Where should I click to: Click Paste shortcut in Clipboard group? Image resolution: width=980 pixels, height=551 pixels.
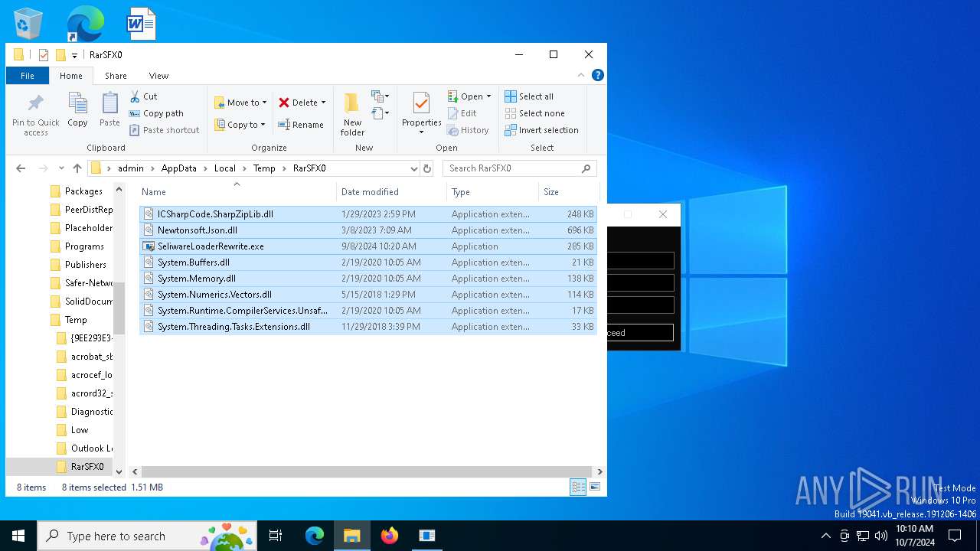pos(164,130)
